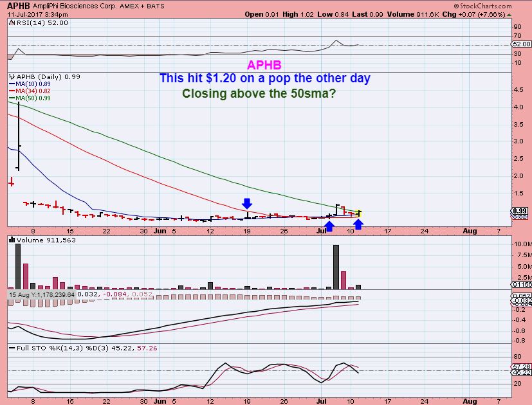Click the MA(50) 0.99 legend entry

tap(30, 98)
